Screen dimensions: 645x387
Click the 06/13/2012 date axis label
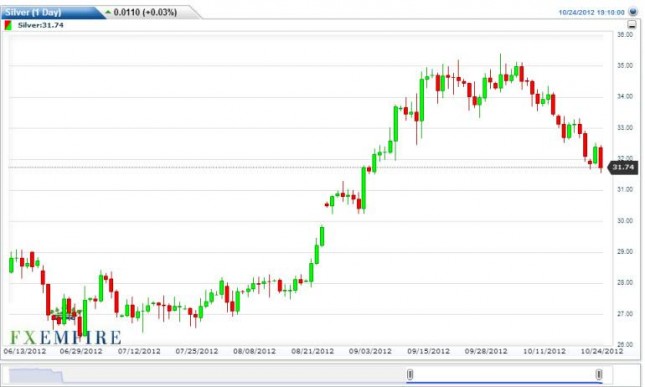(x=25, y=351)
